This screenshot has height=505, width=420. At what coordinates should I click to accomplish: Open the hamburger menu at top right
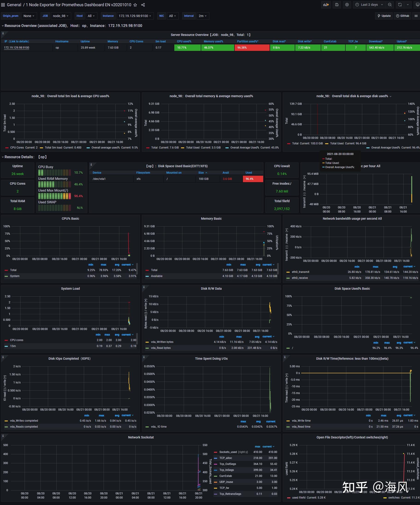[416, 16]
